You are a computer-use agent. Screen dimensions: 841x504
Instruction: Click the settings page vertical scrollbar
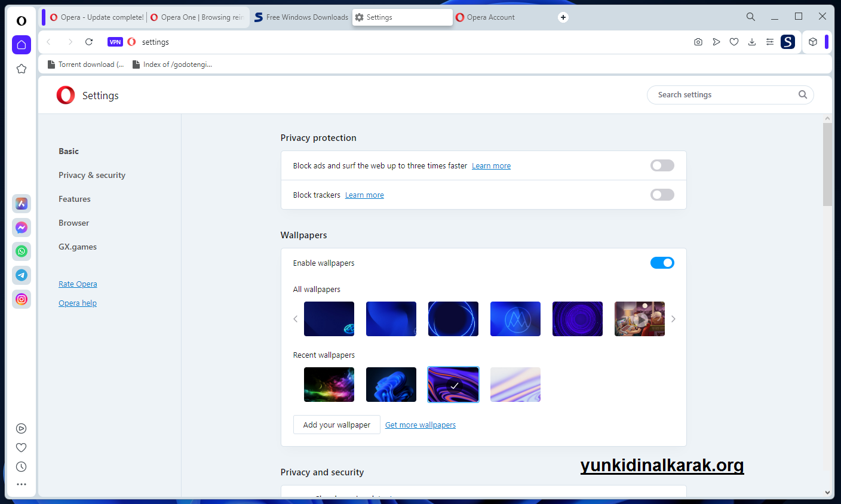[827, 165]
